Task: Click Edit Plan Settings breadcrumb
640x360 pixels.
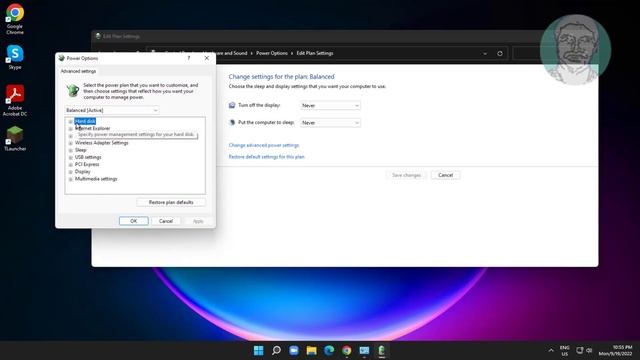Action: tap(315, 53)
